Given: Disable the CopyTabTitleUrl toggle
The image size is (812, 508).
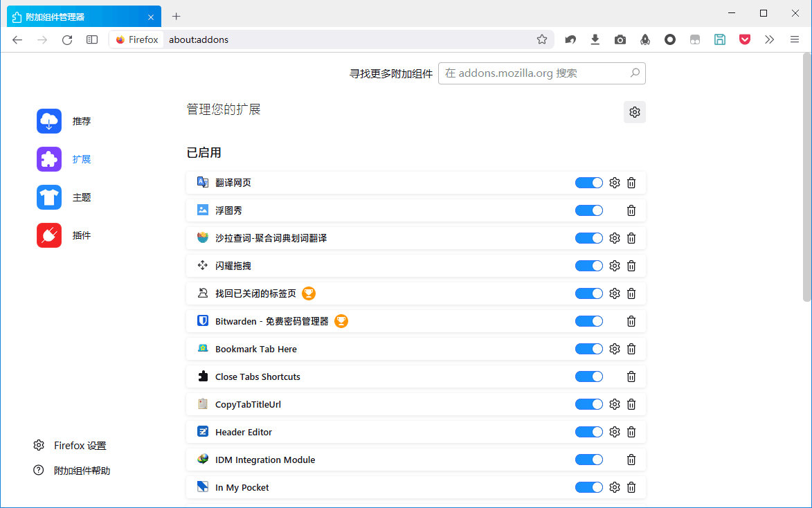Looking at the screenshot, I should pos(589,404).
